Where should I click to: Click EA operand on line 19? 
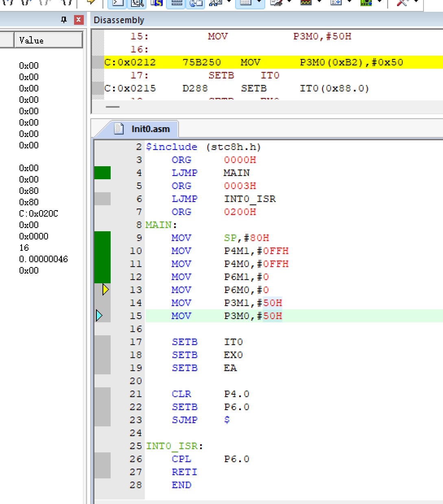[230, 368]
